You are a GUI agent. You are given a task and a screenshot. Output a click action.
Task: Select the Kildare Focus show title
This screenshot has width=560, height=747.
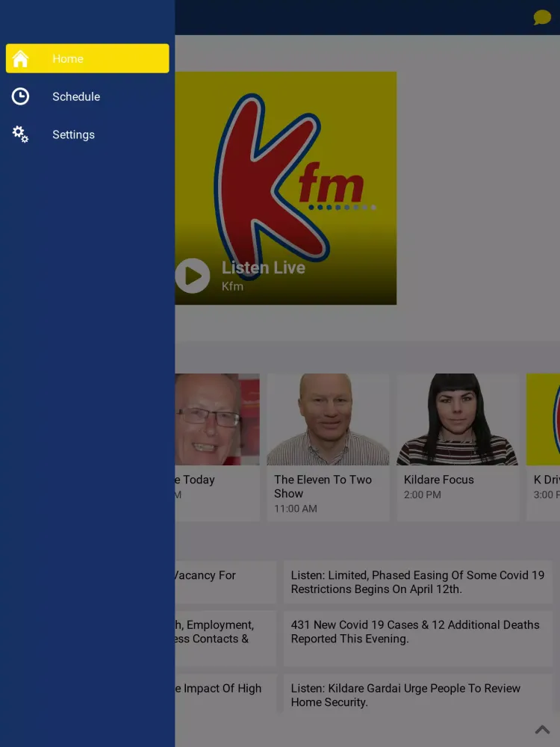[x=438, y=480]
